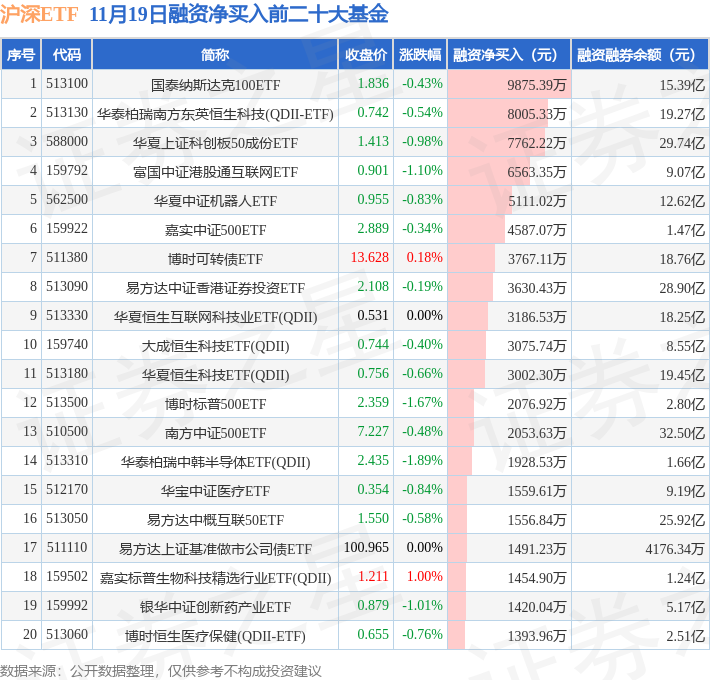Click net buy value 3075.74万
The height and width of the screenshot is (680, 710).
click(537, 345)
